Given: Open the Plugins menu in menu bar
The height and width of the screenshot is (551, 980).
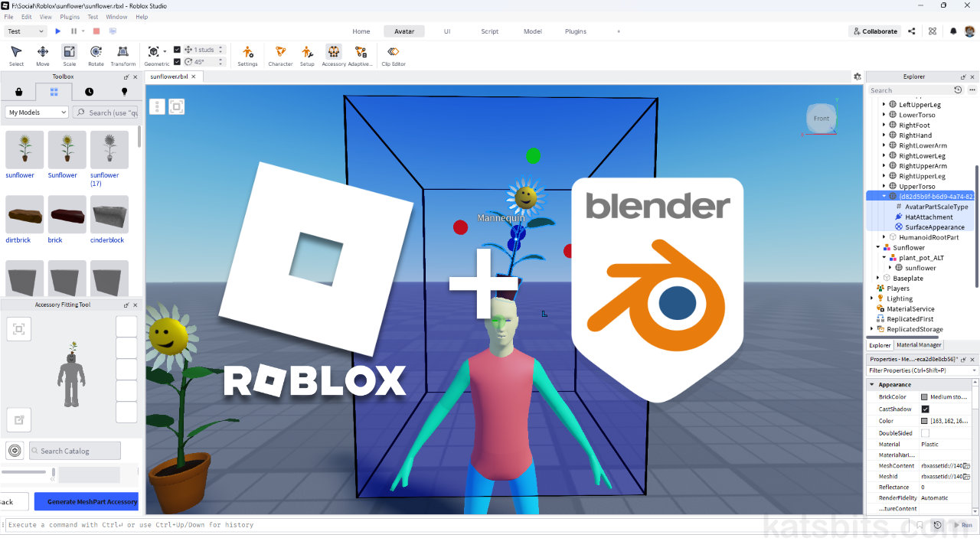Looking at the screenshot, I should pyautogui.click(x=70, y=17).
